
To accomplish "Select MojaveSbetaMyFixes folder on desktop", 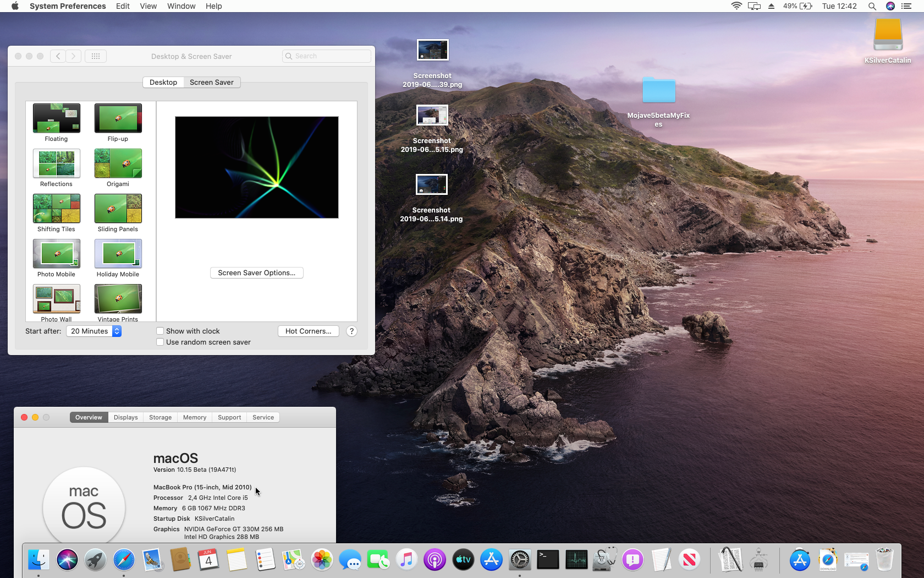I will [x=658, y=102].
